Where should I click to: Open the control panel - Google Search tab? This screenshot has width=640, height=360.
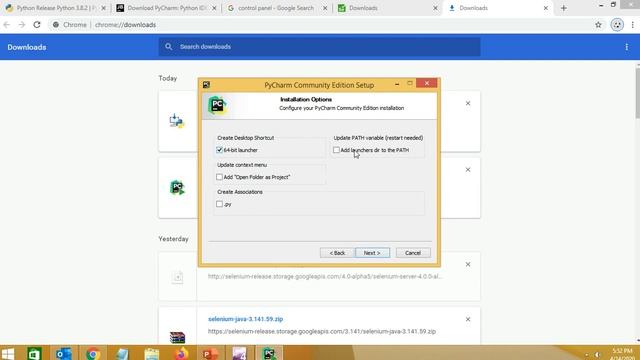(x=276, y=8)
